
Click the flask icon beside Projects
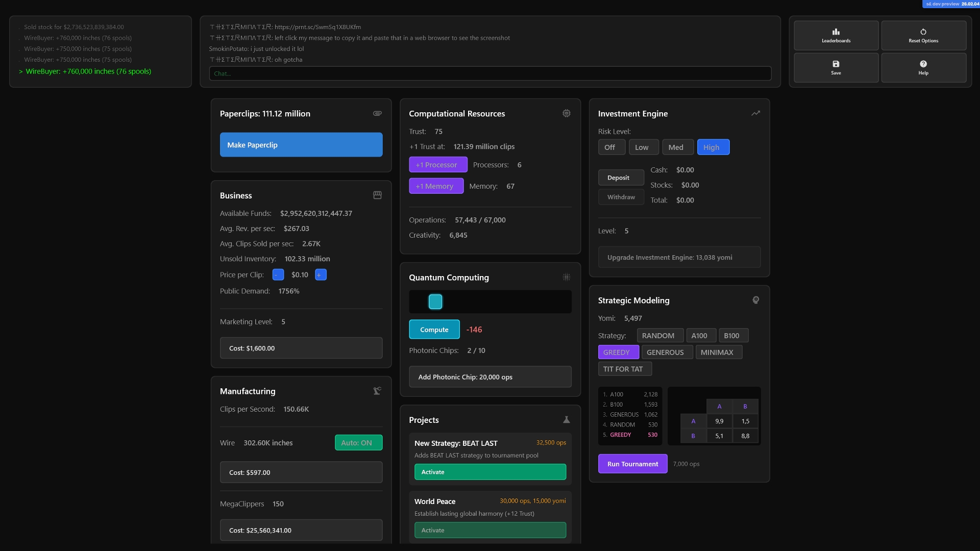(567, 420)
